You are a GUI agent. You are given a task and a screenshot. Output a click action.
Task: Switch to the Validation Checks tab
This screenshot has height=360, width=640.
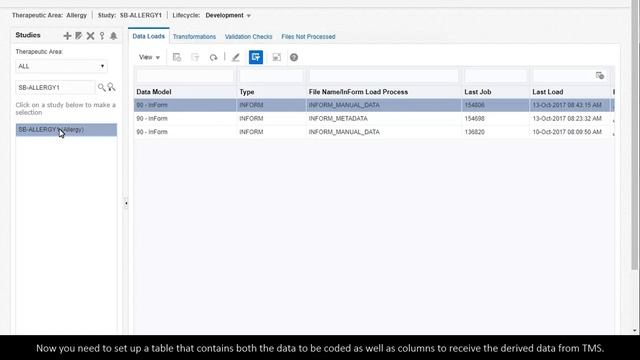249,37
